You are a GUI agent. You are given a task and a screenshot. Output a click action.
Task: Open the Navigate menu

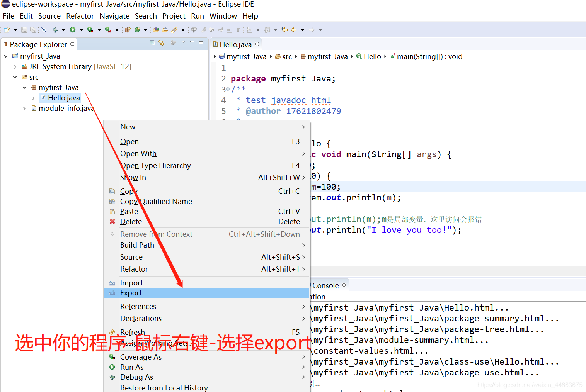click(x=114, y=16)
